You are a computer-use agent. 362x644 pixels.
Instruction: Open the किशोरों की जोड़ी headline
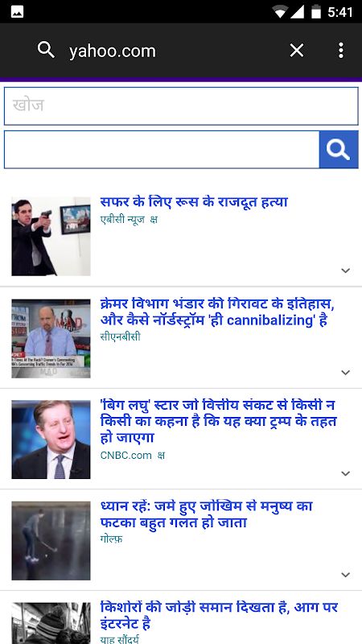219,615
